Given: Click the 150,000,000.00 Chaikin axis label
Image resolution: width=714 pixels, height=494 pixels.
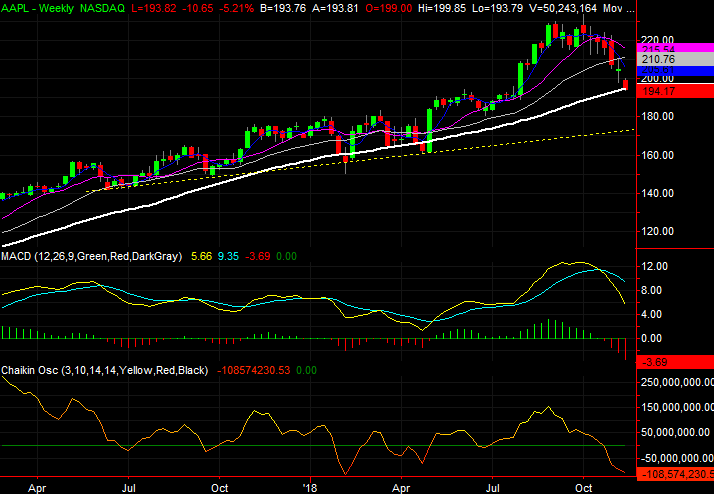Looking at the screenshot, I should (677, 407).
